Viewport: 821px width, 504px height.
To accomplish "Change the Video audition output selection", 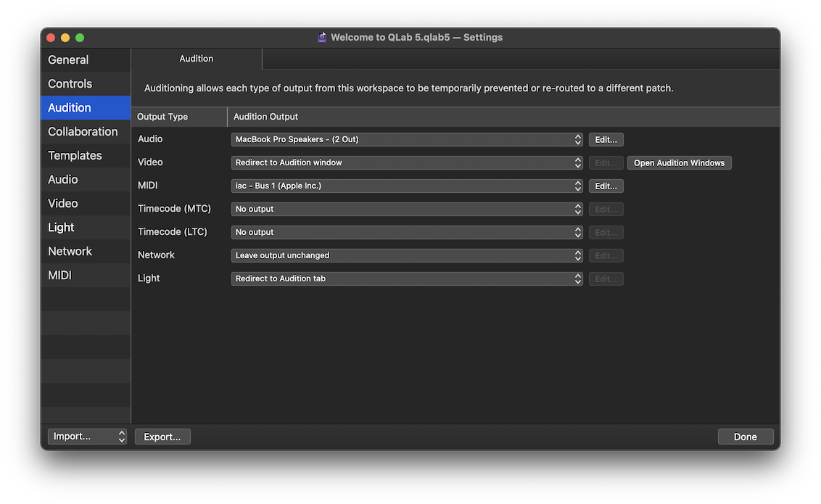I will (x=406, y=162).
